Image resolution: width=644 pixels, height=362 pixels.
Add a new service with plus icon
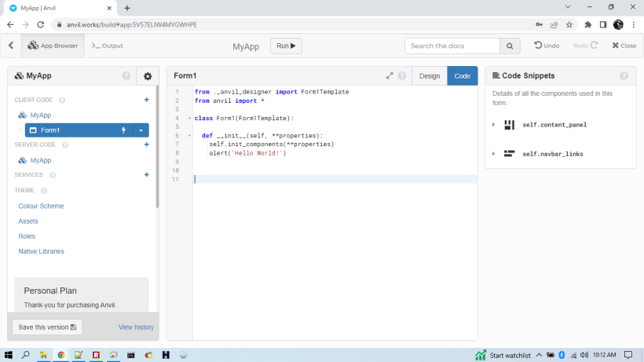146,174
